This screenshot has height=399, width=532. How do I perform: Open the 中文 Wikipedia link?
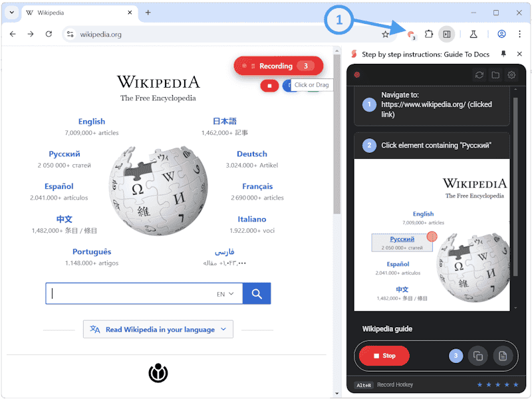point(65,219)
